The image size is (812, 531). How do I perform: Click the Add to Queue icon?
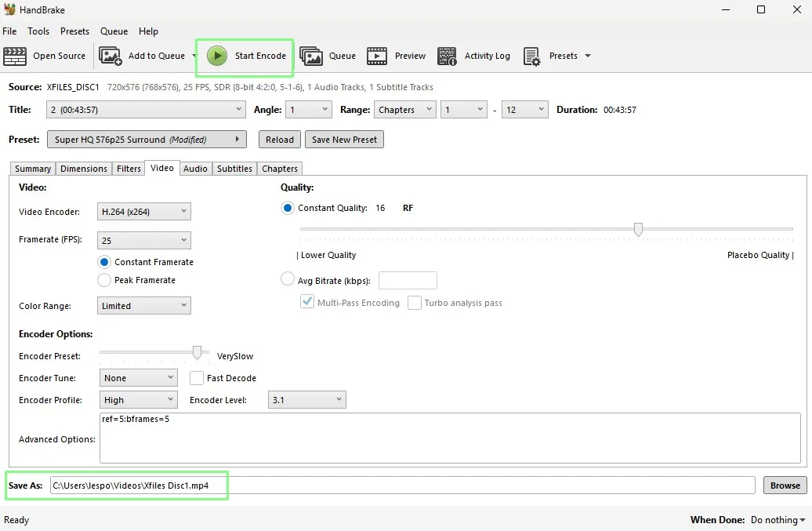pyautogui.click(x=111, y=56)
